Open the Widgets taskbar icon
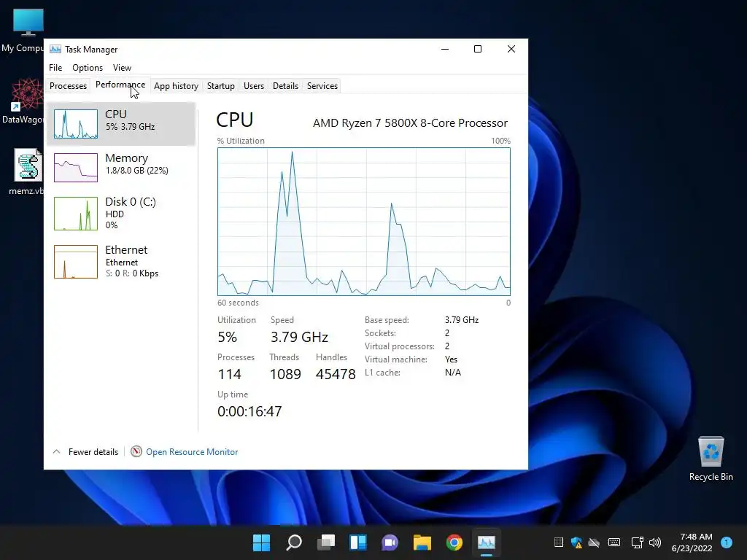The height and width of the screenshot is (560, 747). (358, 542)
